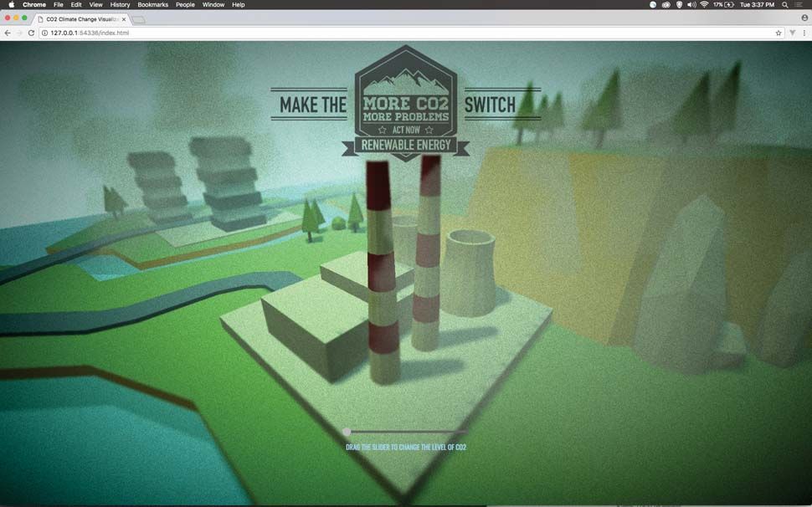Click the site info icon before 127.0.0.1
Screen dimensions: 812x507
click(44, 33)
